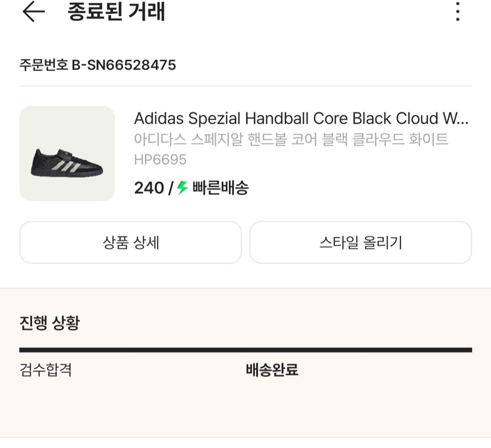Tap the delivery progress bar
This screenshot has width=491, height=448.
coord(245,349)
